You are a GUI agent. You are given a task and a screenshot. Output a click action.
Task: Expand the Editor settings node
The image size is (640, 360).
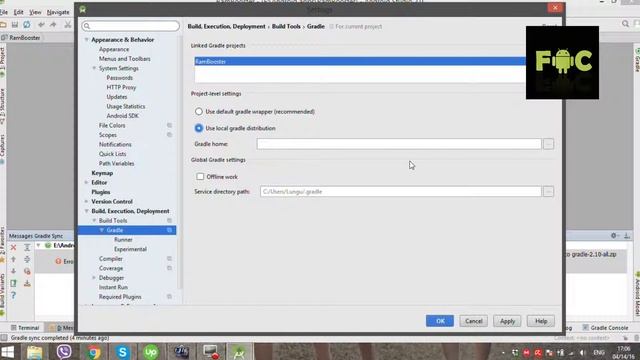(87, 182)
